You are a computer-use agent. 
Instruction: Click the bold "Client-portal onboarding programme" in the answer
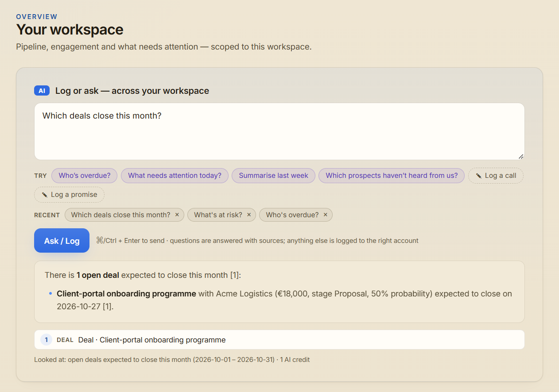126,294
